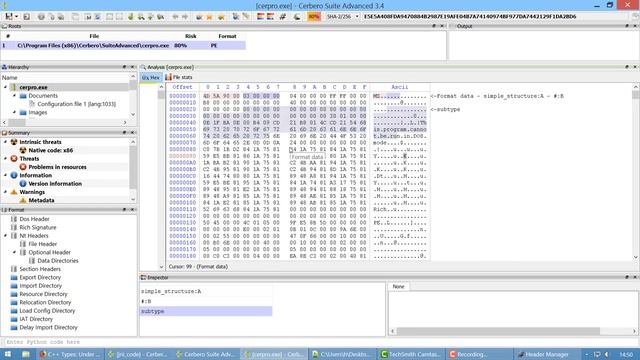This screenshot has width=640, height=360.
Task: Open Dos Header in Format tree
Action: tap(34, 219)
